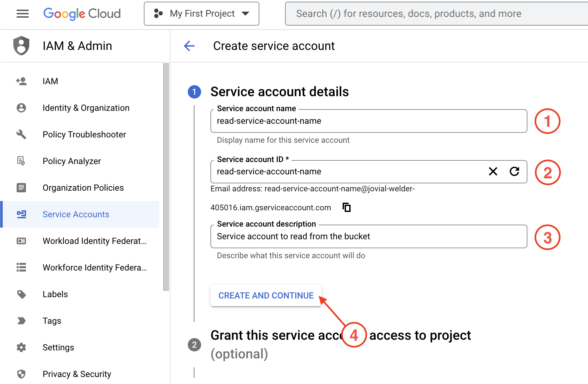588x384 pixels.
Task: Click 'Describe what this service account will do' hint
Action: click(291, 256)
